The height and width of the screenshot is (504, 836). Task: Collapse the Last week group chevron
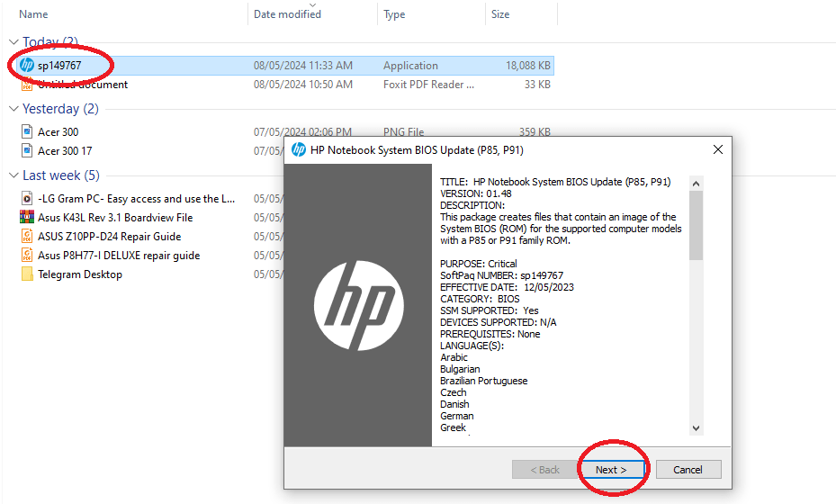point(14,175)
